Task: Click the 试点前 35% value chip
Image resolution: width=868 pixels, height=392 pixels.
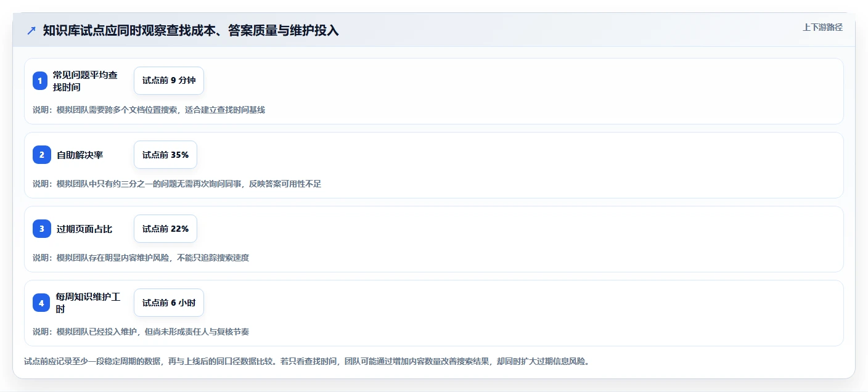Action: click(x=165, y=155)
